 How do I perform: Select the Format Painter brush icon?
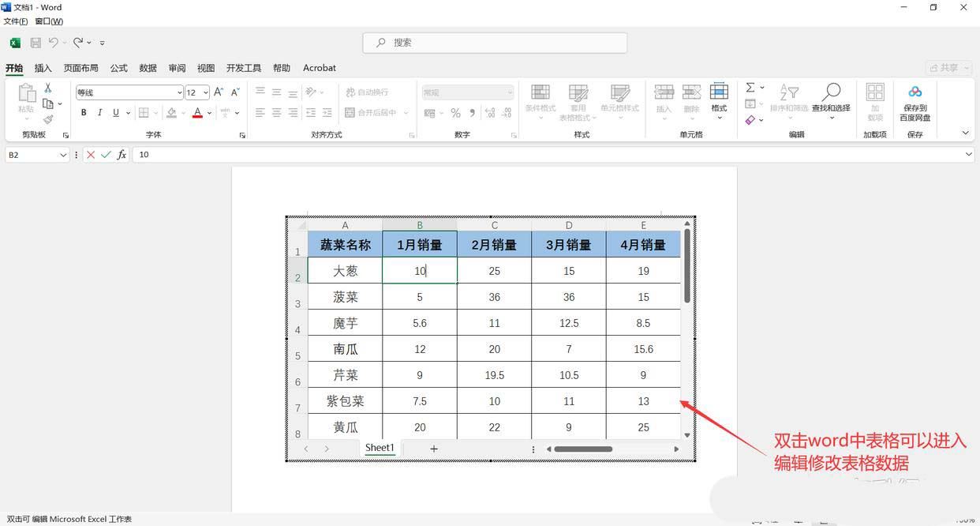tap(48, 119)
